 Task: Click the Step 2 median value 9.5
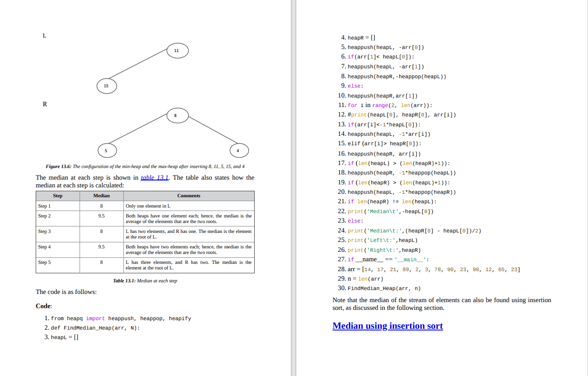(102, 216)
